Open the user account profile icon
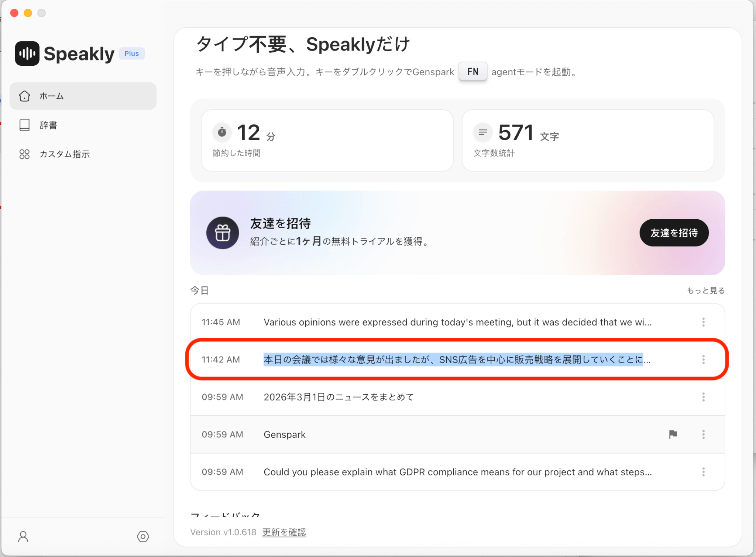Screen dimensions: 756x557 coord(23,536)
